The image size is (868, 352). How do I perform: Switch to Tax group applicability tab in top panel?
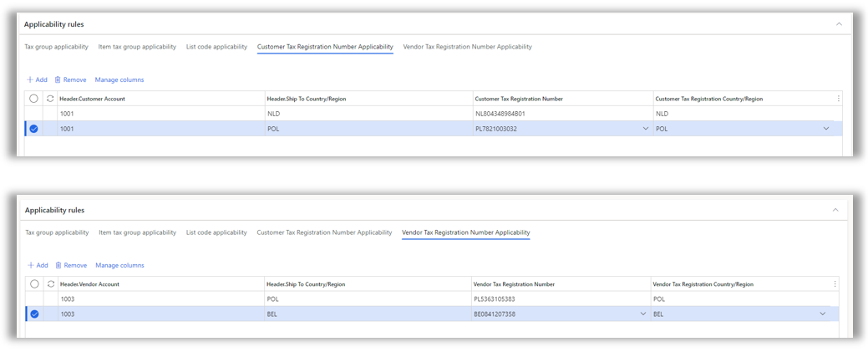click(56, 47)
